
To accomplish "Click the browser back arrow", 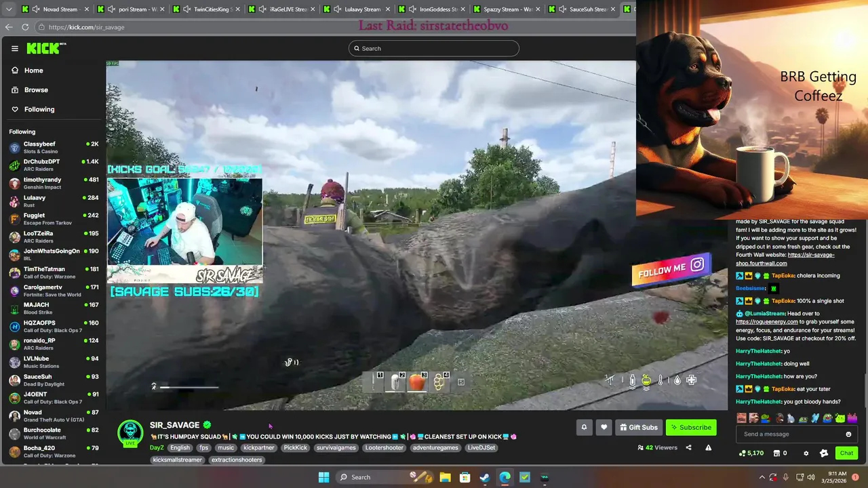I will pyautogui.click(x=9, y=27).
